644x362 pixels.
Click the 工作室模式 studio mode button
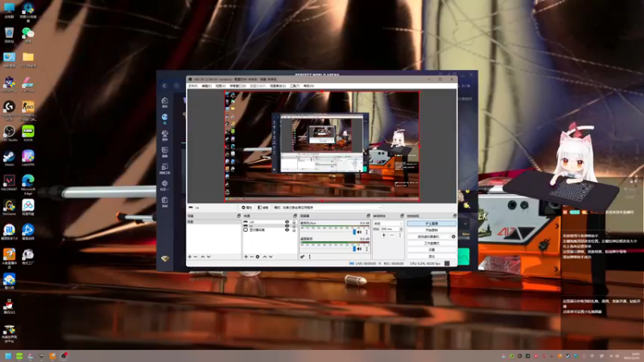431,244
